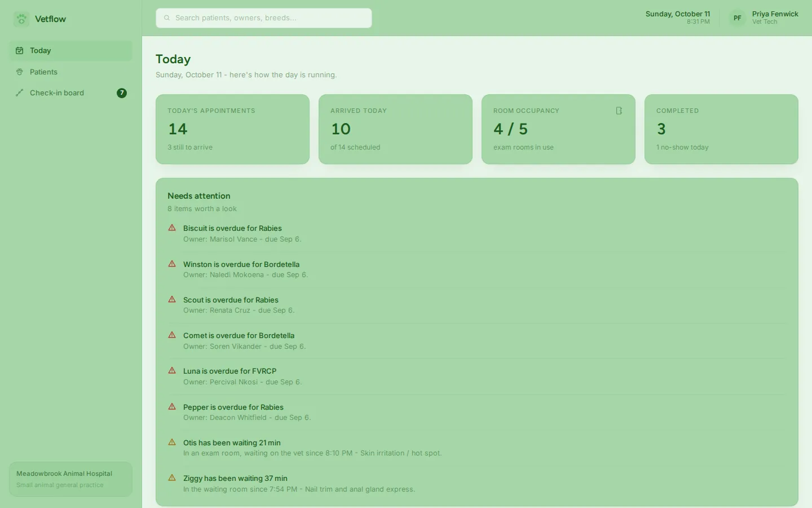Click the Vetflow paw logo icon
The height and width of the screenshot is (508, 812).
(21, 19)
